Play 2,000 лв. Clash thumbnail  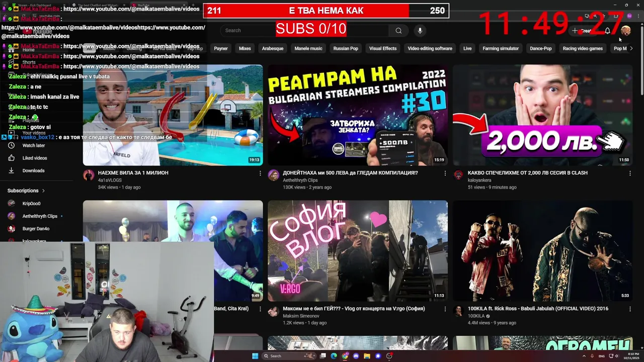(x=542, y=115)
